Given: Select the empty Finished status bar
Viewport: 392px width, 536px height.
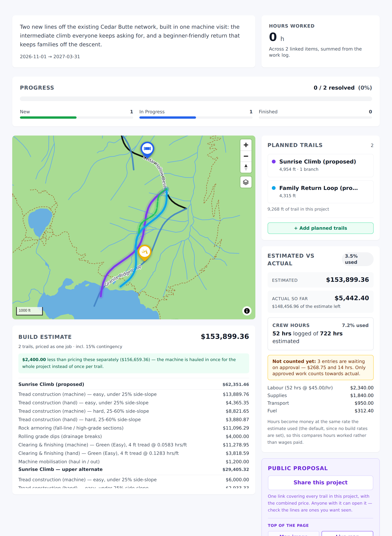Looking at the screenshot, I should pos(315,118).
